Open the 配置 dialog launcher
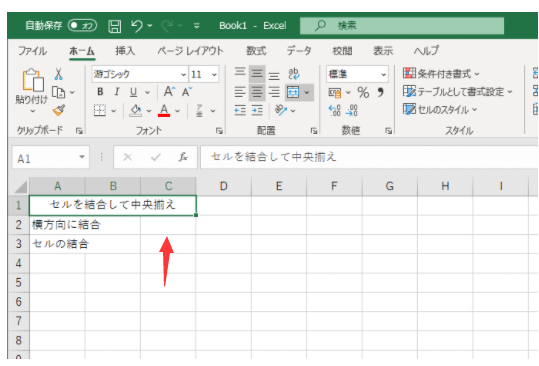 (314, 131)
